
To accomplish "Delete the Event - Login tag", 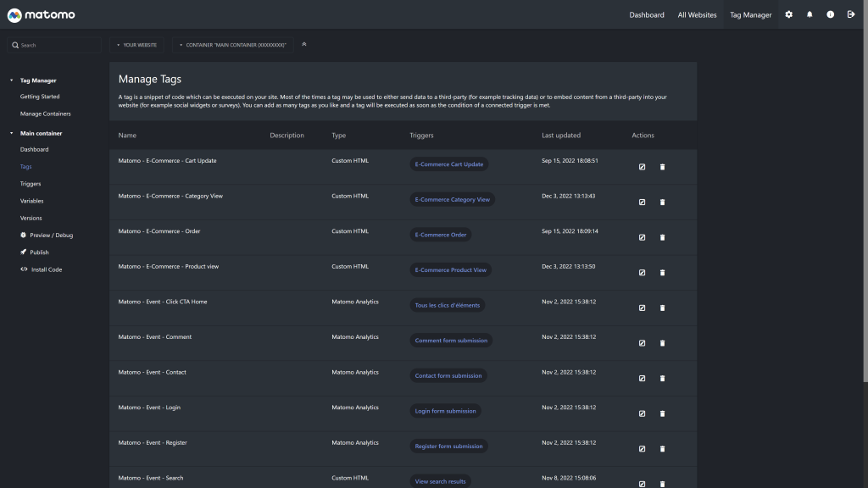I will click(x=663, y=413).
